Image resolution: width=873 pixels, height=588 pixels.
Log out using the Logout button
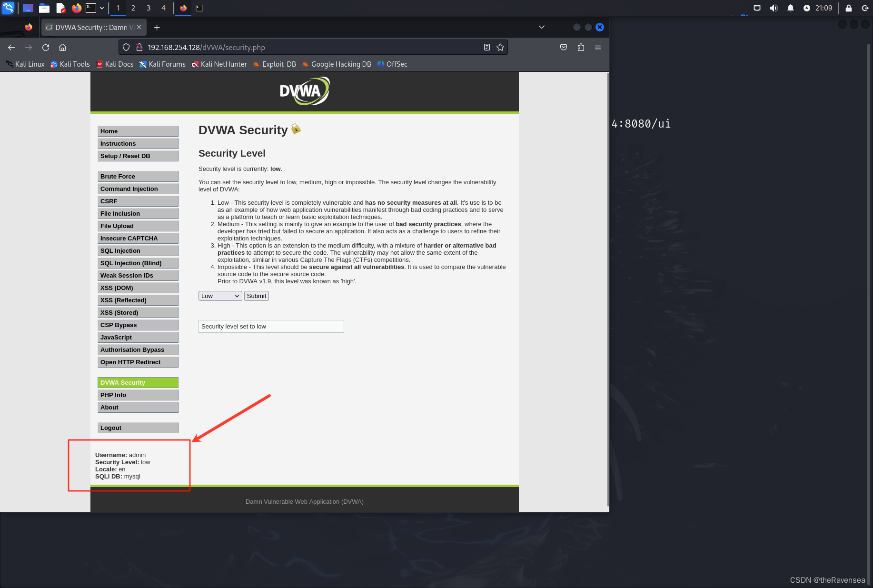coord(138,428)
